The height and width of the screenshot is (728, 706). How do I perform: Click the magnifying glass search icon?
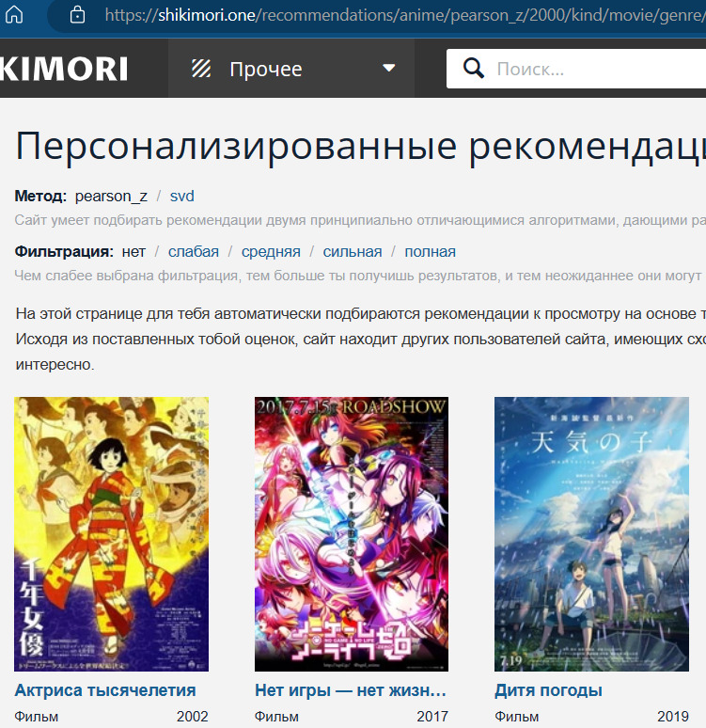tap(473, 69)
